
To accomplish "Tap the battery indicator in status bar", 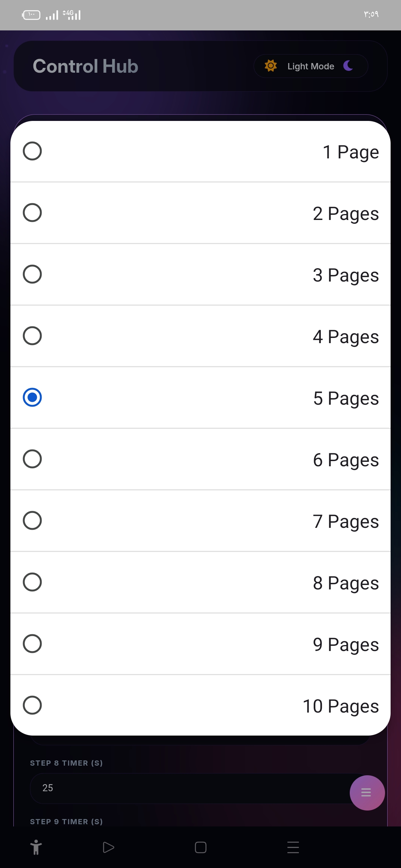I will point(31,15).
